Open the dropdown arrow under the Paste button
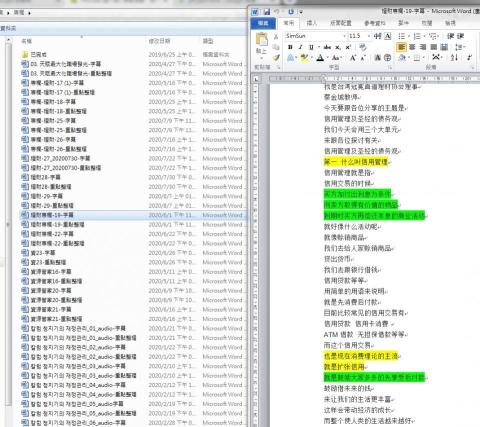 point(261,58)
